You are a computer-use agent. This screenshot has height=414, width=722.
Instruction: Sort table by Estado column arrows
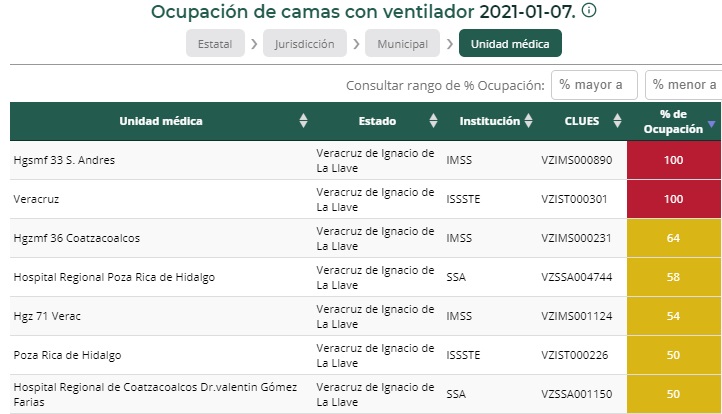click(433, 121)
